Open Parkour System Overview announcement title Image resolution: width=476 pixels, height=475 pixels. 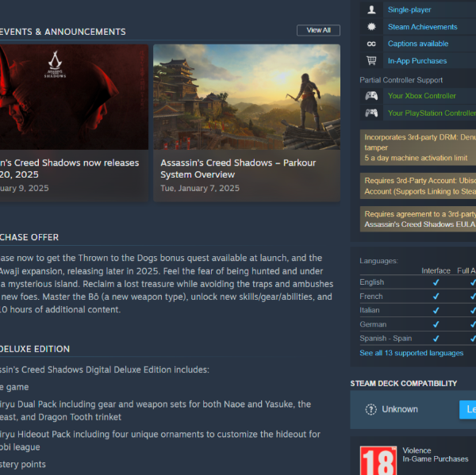pyautogui.click(x=238, y=168)
